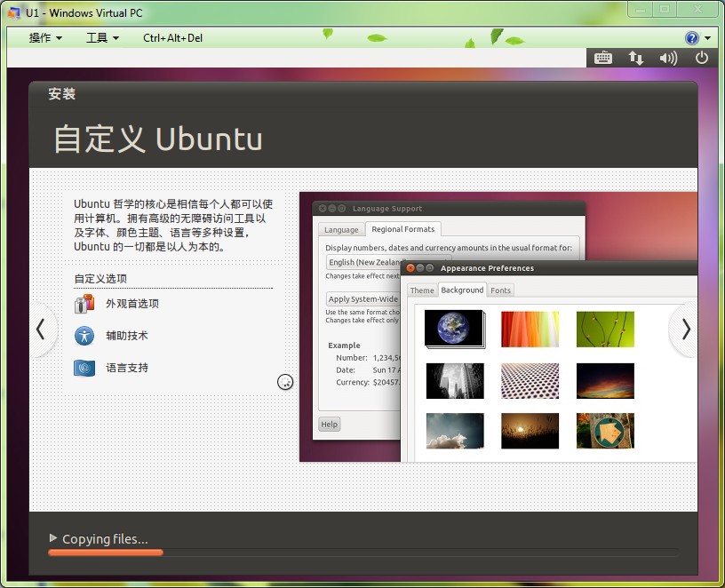Minimize the Appearance Preferences window
The height and width of the screenshot is (588, 725).
click(x=420, y=268)
